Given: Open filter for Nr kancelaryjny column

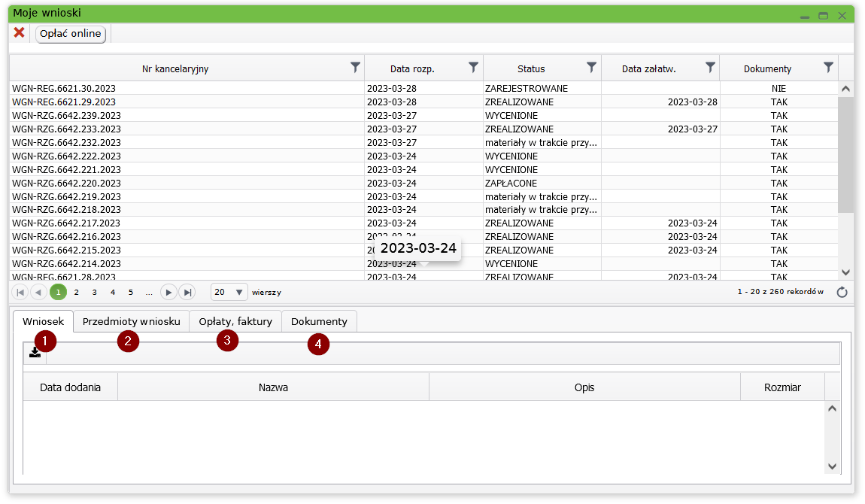Looking at the screenshot, I should [x=356, y=68].
